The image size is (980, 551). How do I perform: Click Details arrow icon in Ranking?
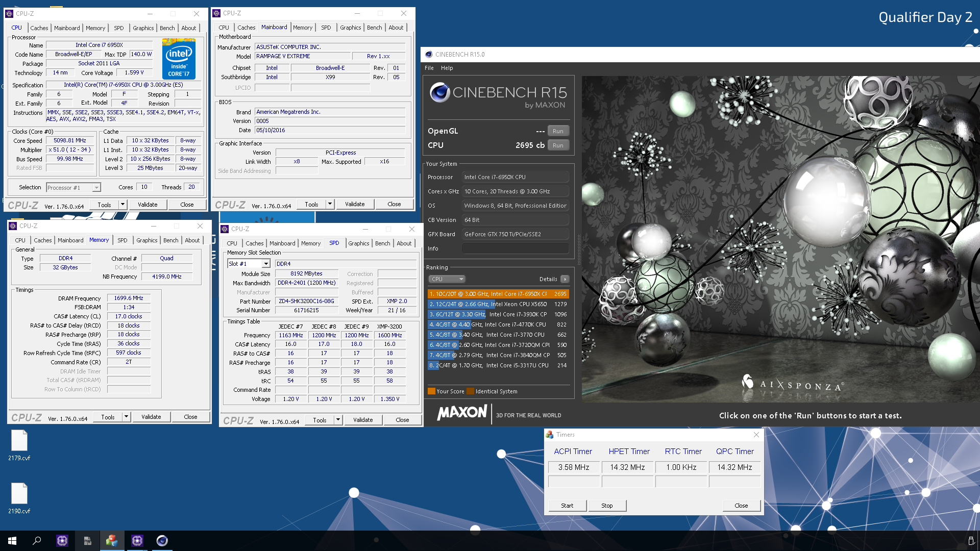pos(565,279)
